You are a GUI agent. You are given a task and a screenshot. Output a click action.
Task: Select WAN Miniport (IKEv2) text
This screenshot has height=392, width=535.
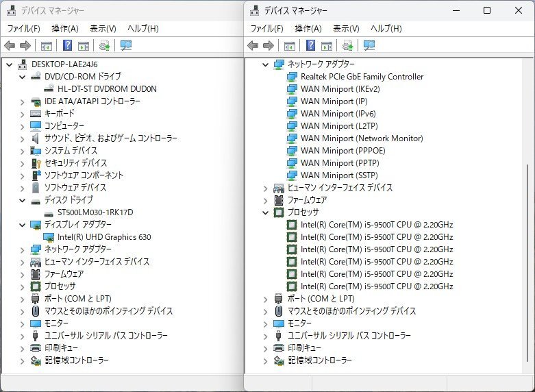[x=340, y=89]
